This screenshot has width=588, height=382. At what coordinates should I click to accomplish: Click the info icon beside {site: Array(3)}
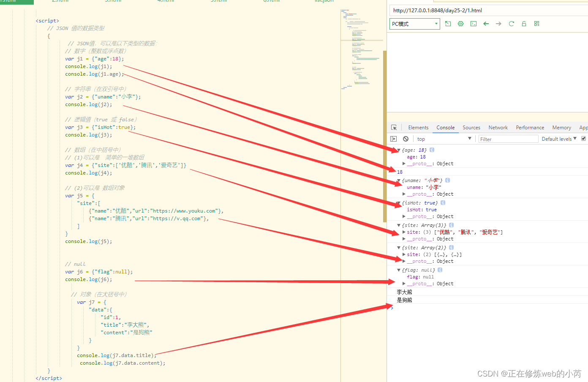451,225
